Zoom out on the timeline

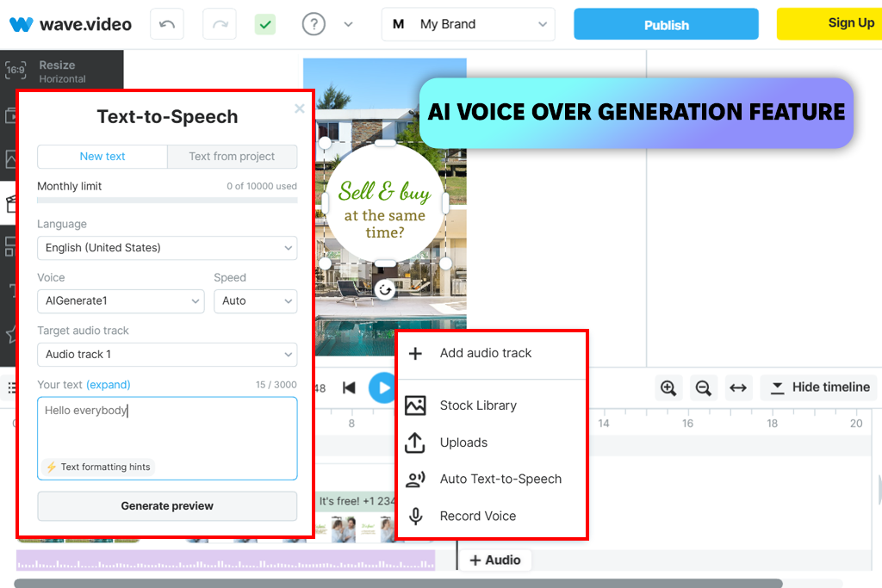click(703, 388)
